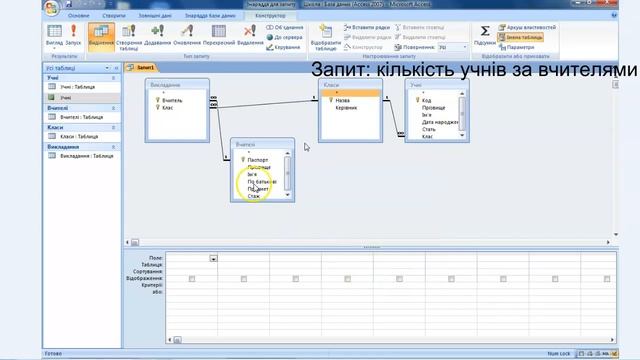Open query Параметри
This screenshot has width=640, height=360.
(516, 47)
